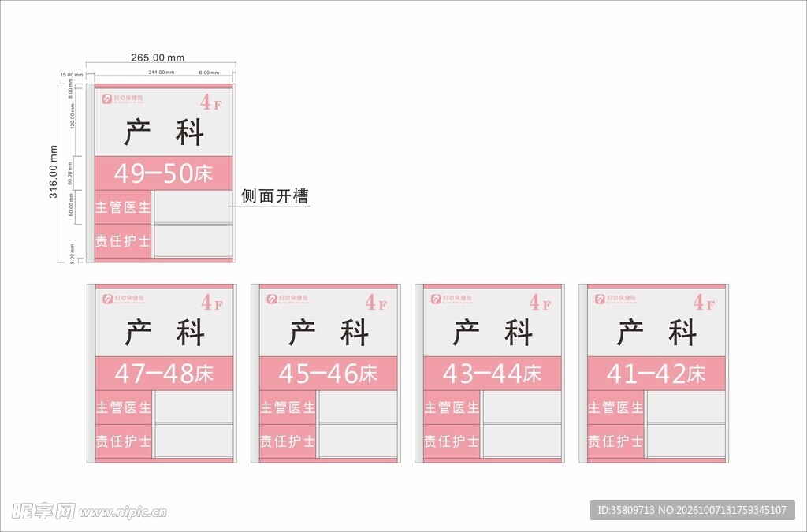The height and width of the screenshot is (532, 807).
Task: Select the 侧面开槽 callout text
Action: coord(274,196)
